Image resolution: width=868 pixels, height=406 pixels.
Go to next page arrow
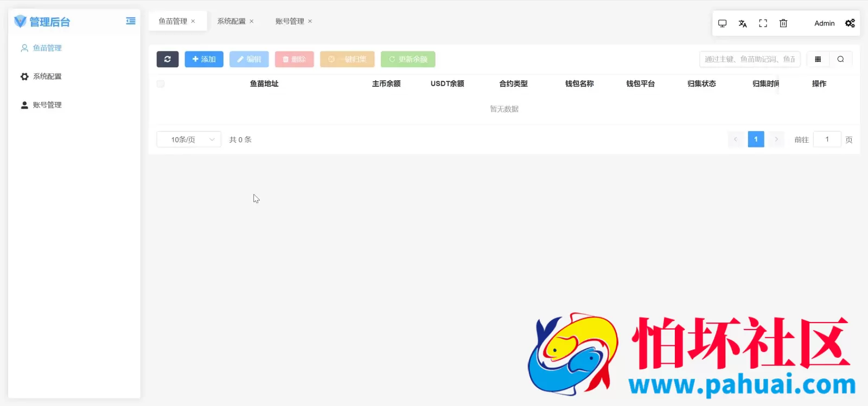[x=776, y=139]
